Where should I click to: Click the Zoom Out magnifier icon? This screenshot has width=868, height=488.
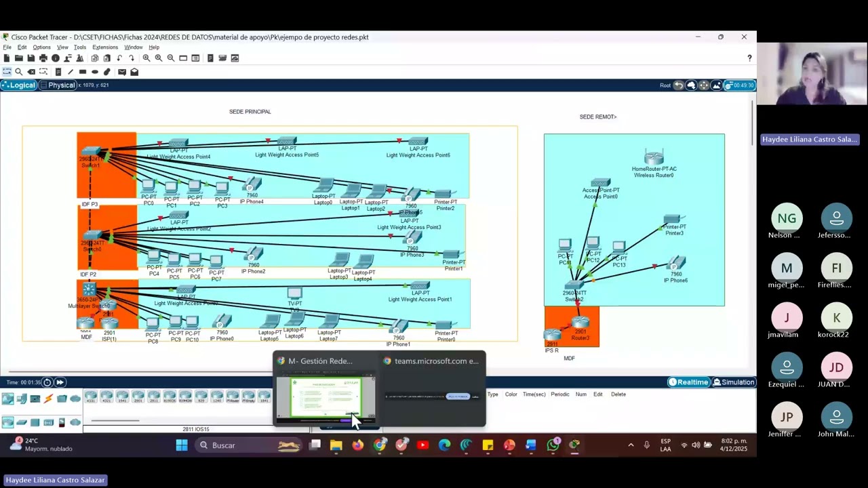coord(171,58)
